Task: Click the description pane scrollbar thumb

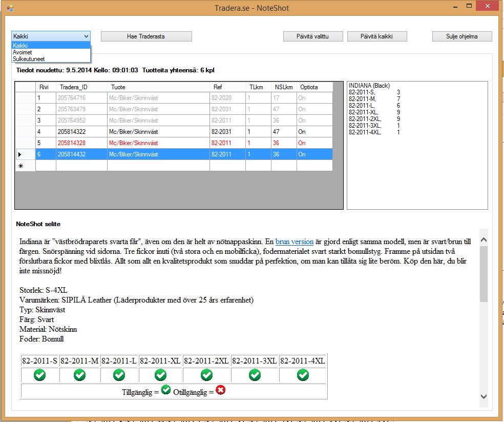Action: pyautogui.click(x=484, y=274)
